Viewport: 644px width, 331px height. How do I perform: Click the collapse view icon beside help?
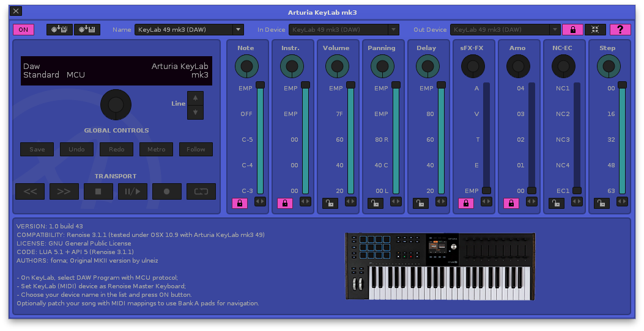[595, 29]
